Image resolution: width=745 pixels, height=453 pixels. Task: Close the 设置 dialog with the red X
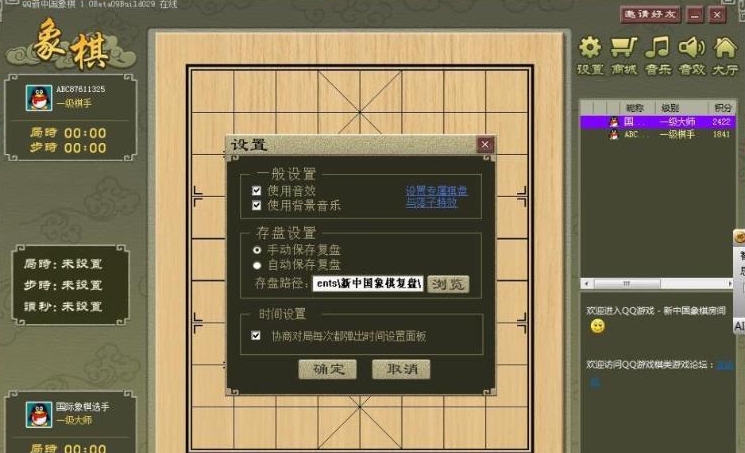[485, 145]
